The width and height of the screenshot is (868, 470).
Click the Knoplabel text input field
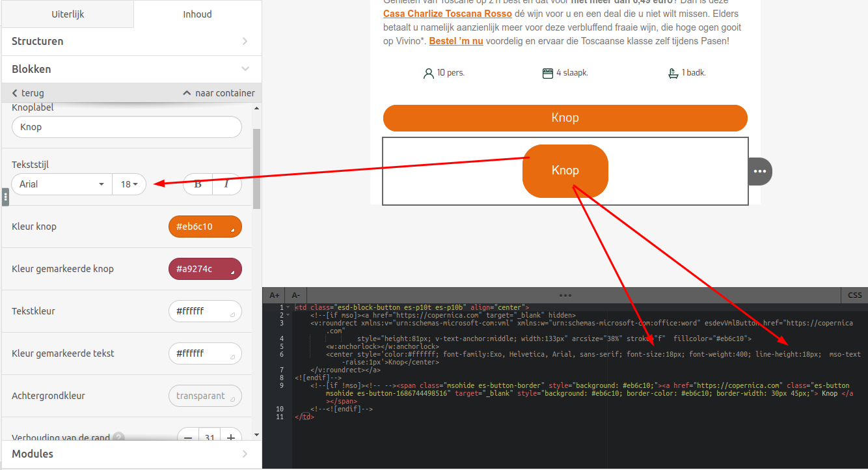click(x=127, y=127)
